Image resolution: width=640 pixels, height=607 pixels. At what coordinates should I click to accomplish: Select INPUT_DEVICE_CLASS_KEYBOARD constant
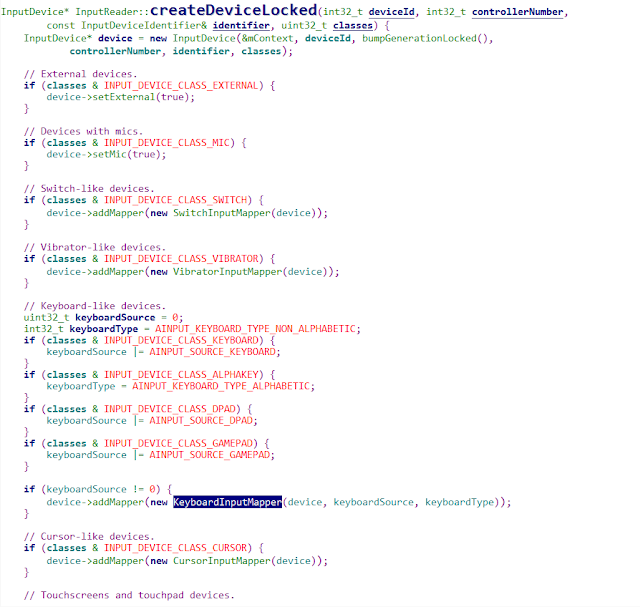pos(181,340)
